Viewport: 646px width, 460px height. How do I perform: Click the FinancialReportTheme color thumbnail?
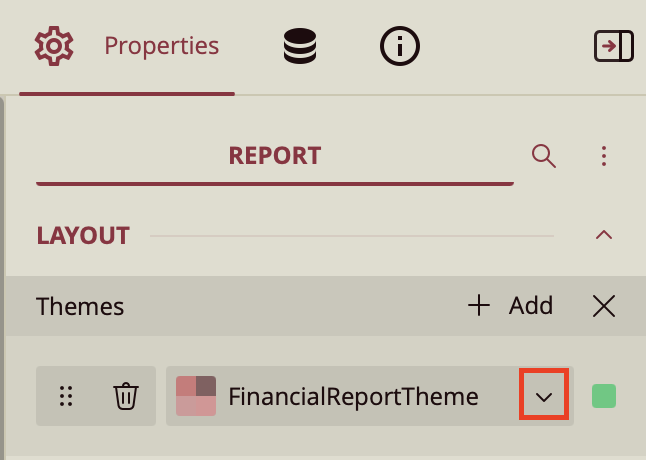click(196, 396)
